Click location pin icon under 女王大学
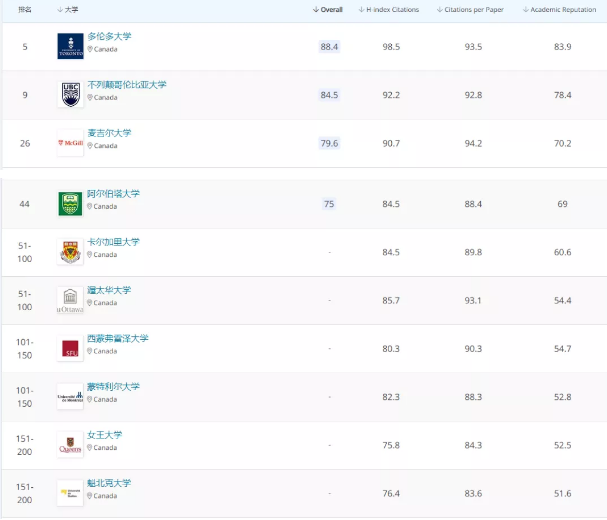The image size is (607, 520). click(90, 447)
